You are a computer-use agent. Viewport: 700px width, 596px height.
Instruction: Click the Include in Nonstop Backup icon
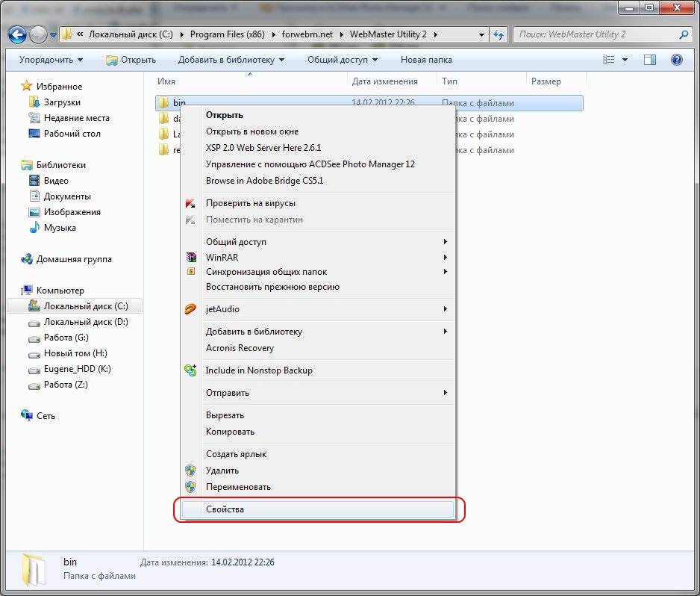click(x=190, y=370)
